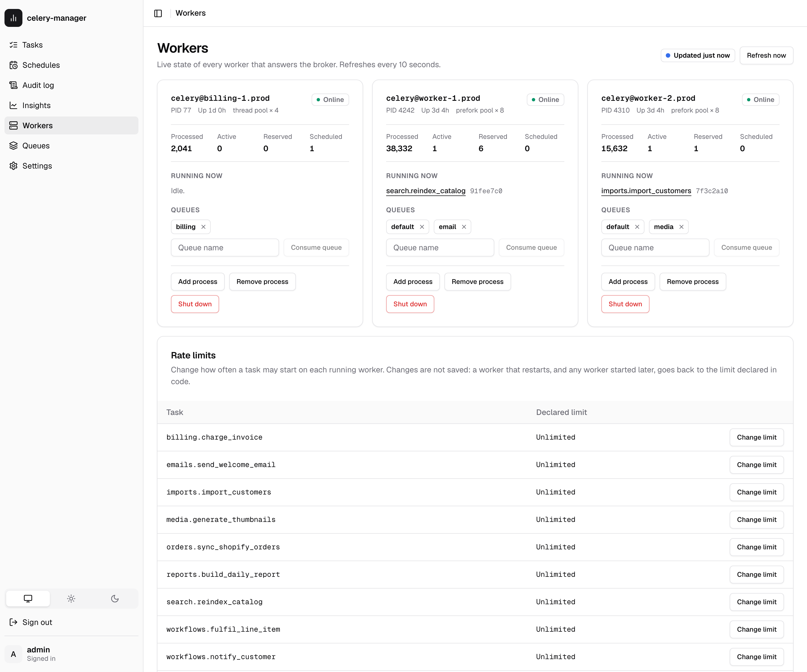Open the Audit log page
The width and height of the screenshot is (807, 672).
[x=71, y=85]
